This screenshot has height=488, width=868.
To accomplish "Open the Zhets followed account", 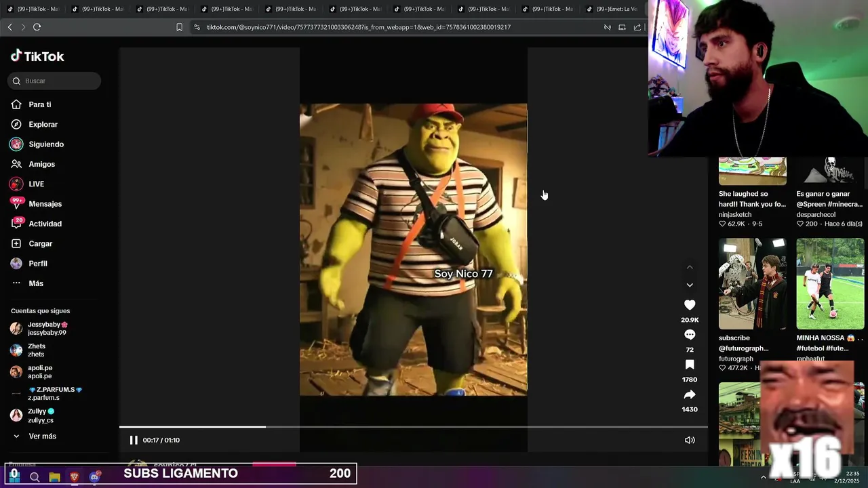I will point(36,350).
